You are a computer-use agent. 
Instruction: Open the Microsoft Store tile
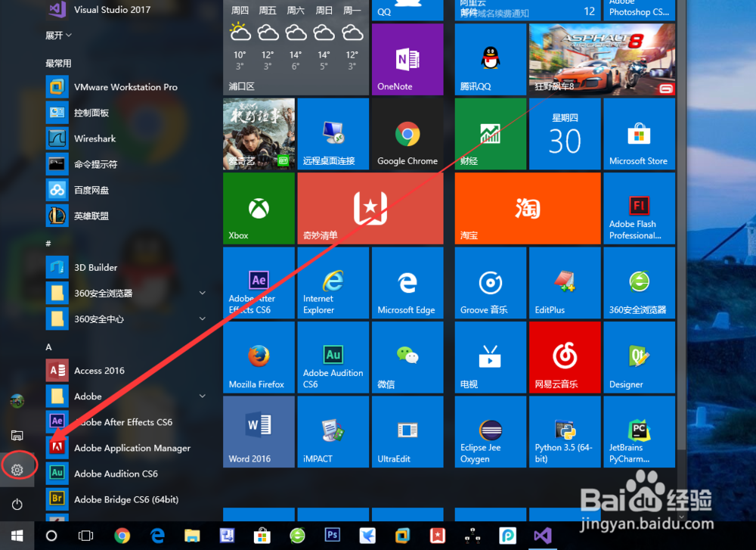click(639, 134)
